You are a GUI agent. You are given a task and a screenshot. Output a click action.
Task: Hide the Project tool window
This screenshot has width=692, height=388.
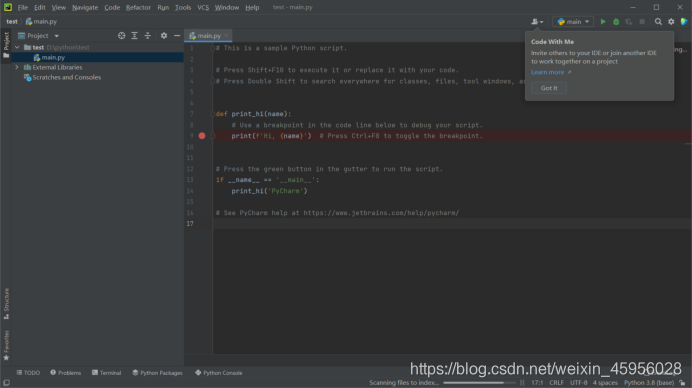tap(177, 36)
